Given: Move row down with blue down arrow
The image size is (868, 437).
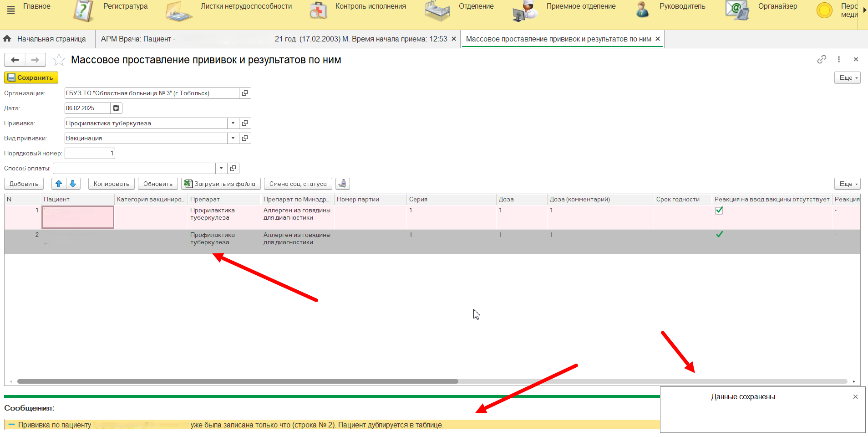Looking at the screenshot, I should pos(73,184).
